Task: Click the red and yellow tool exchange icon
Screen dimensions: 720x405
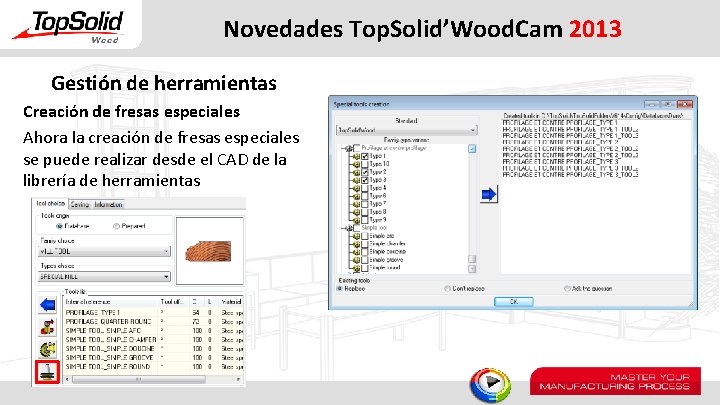Action: (x=47, y=327)
